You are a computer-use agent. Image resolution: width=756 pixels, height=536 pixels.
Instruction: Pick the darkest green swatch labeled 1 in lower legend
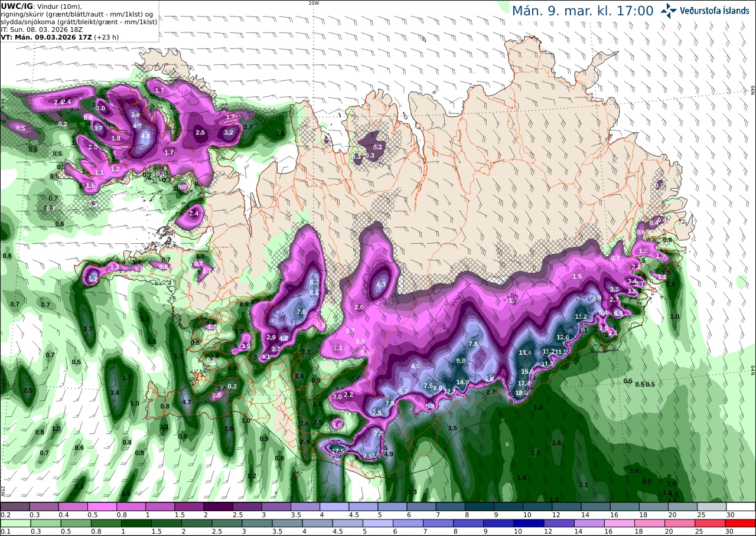click(x=135, y=523)
